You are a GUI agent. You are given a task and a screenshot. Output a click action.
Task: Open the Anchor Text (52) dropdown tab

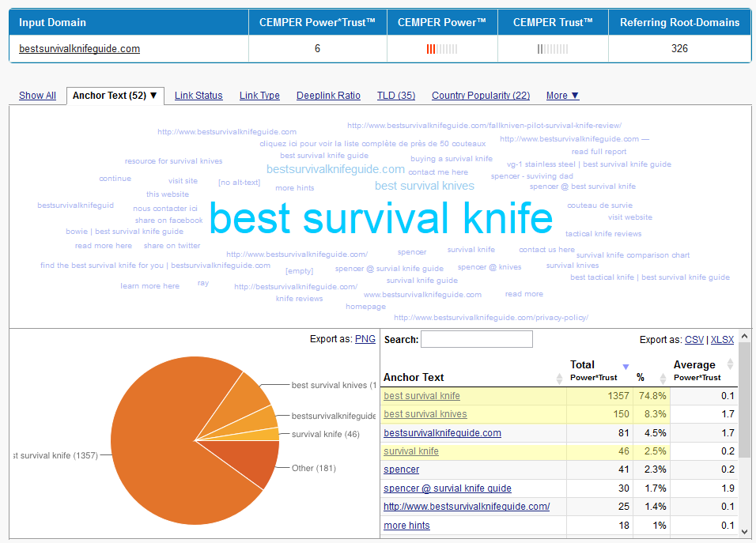pyautogui.click(x=115, y=96)
